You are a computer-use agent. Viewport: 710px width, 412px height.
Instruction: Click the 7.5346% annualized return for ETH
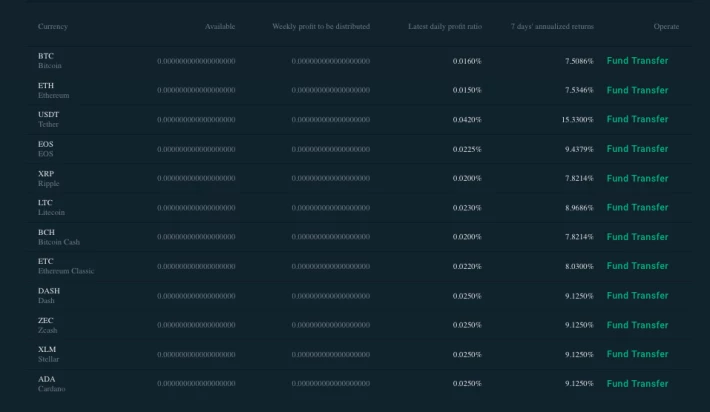(x=579, y=90)
